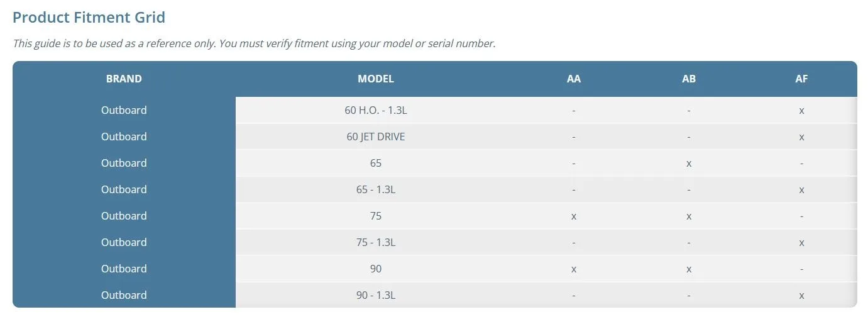Click the AB x mark for model 90
Screen dimensions: 868x324
point(689,269)
